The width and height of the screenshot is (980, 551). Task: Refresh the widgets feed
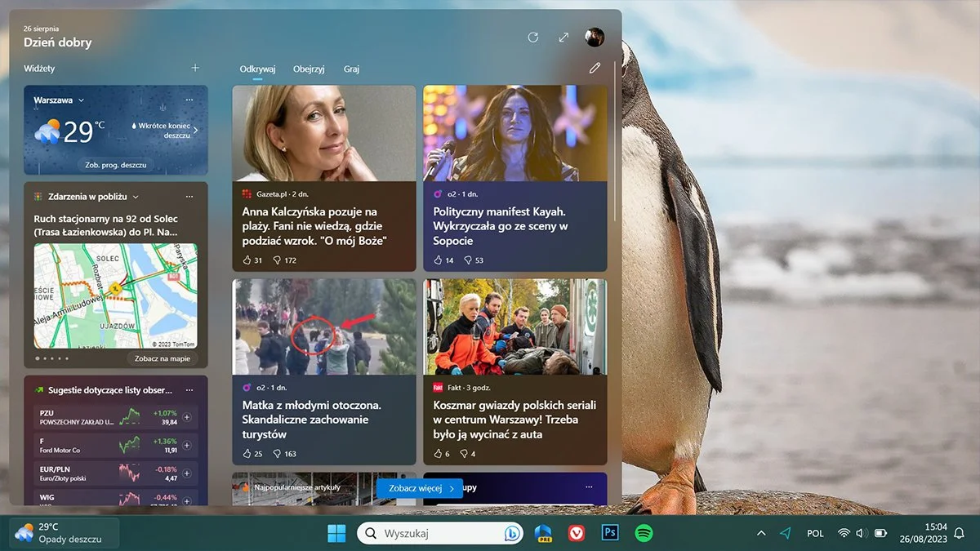tap(533, 37)
